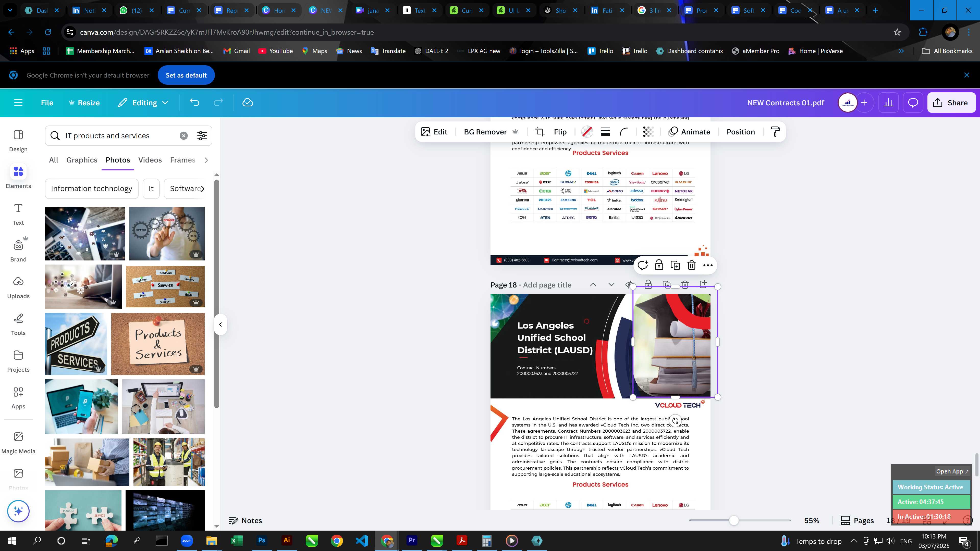980x551 pixels.
Task: Select the Information technology suggestion chip
Action: [92, 189]
